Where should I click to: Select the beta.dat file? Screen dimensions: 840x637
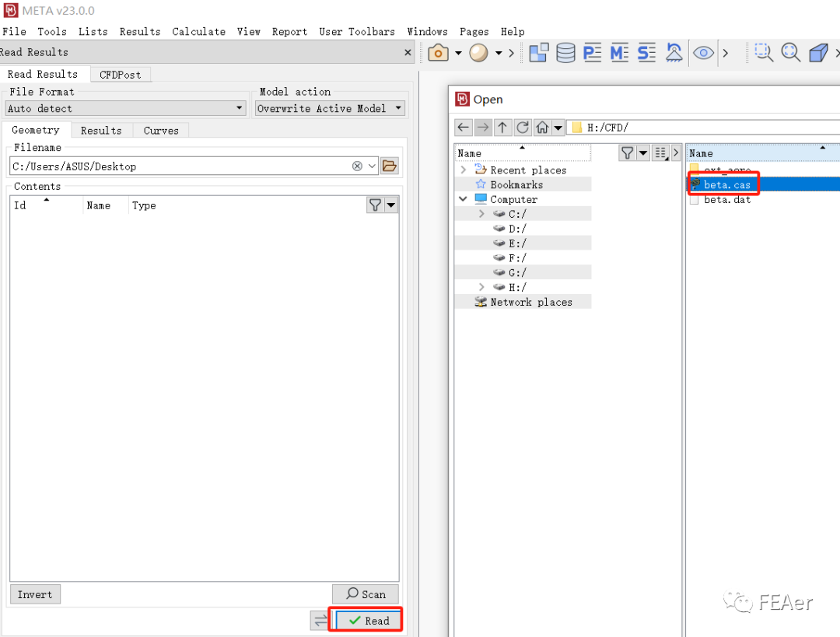pos(726,200)
